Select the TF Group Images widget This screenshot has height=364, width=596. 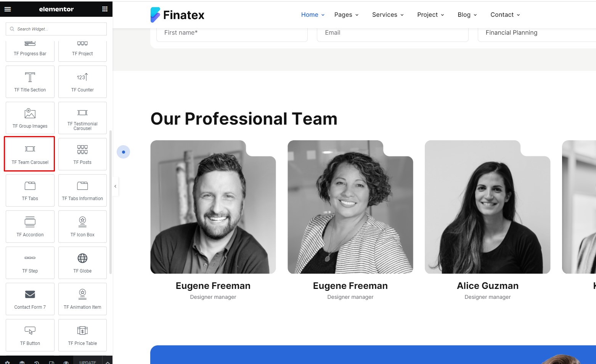pos(30,118)
